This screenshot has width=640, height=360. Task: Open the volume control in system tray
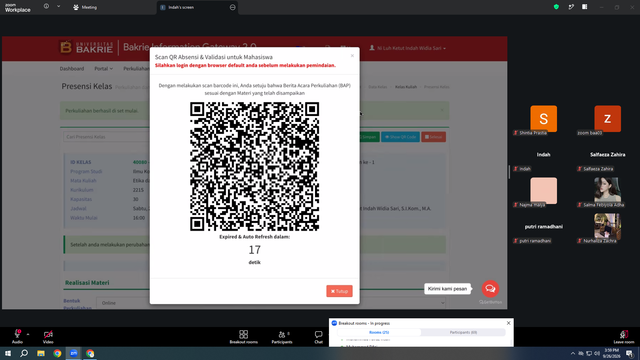tap(597, 353)
